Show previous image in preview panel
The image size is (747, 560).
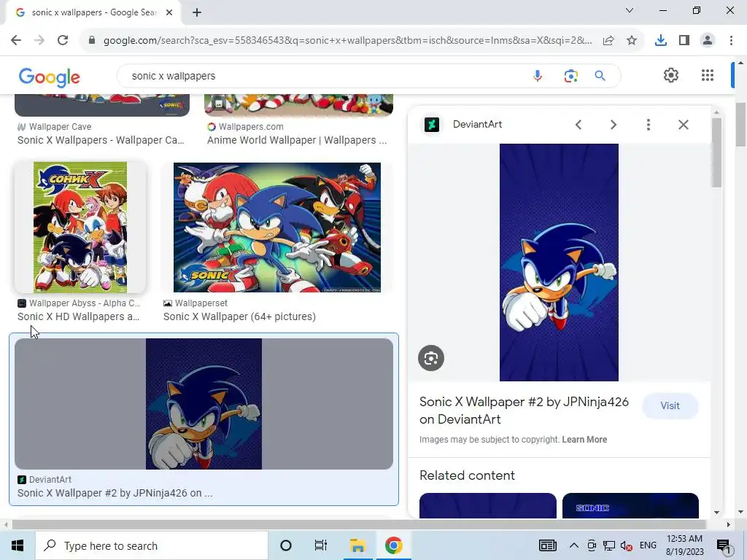point(578,125)
